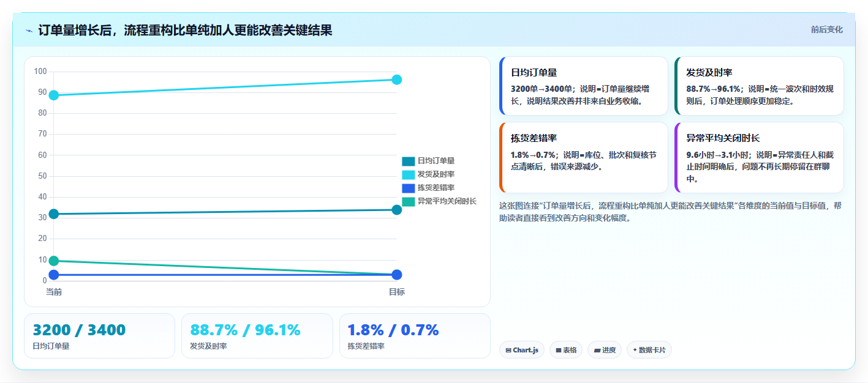Screen dimensions: 868x383
Task: Click the 数据卡片 chip sparkle icon
Action: click(635, 350)
